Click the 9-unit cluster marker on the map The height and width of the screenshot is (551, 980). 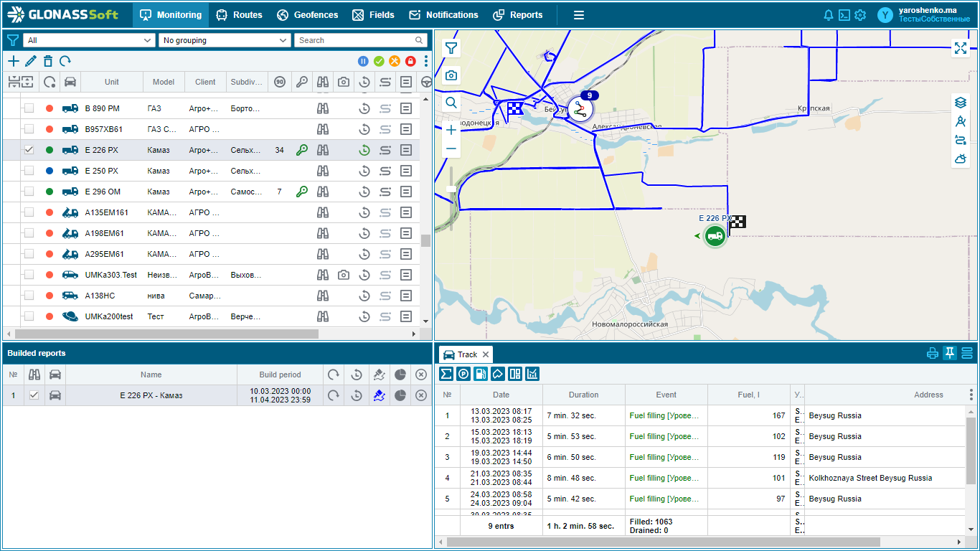coord(580,110)
